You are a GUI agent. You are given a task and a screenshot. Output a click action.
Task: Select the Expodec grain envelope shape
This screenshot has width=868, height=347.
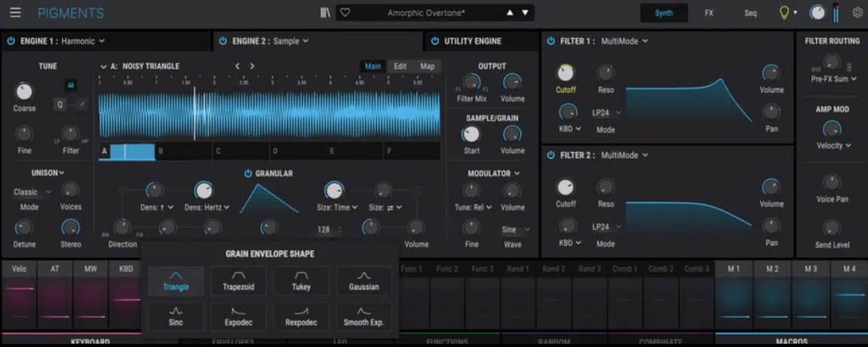239,317
